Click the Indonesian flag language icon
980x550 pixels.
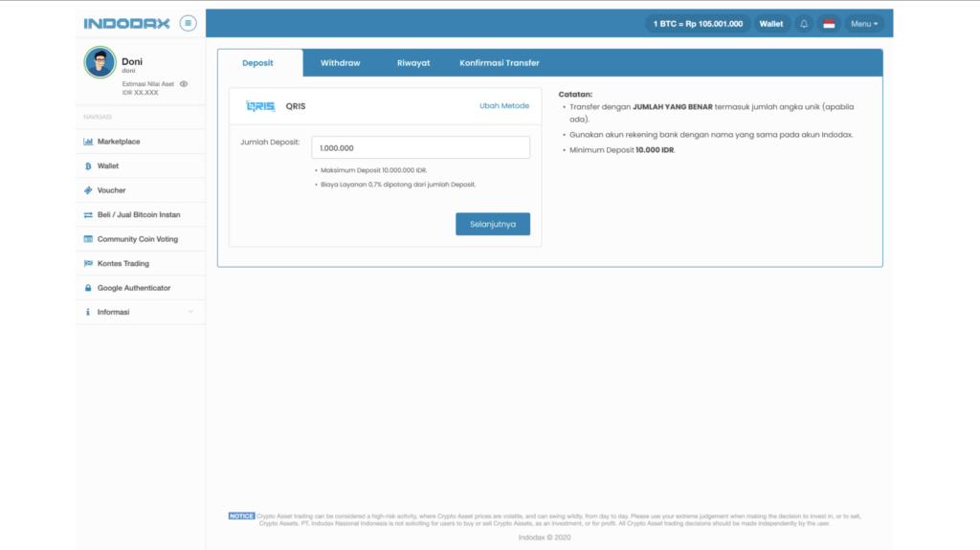829,24
